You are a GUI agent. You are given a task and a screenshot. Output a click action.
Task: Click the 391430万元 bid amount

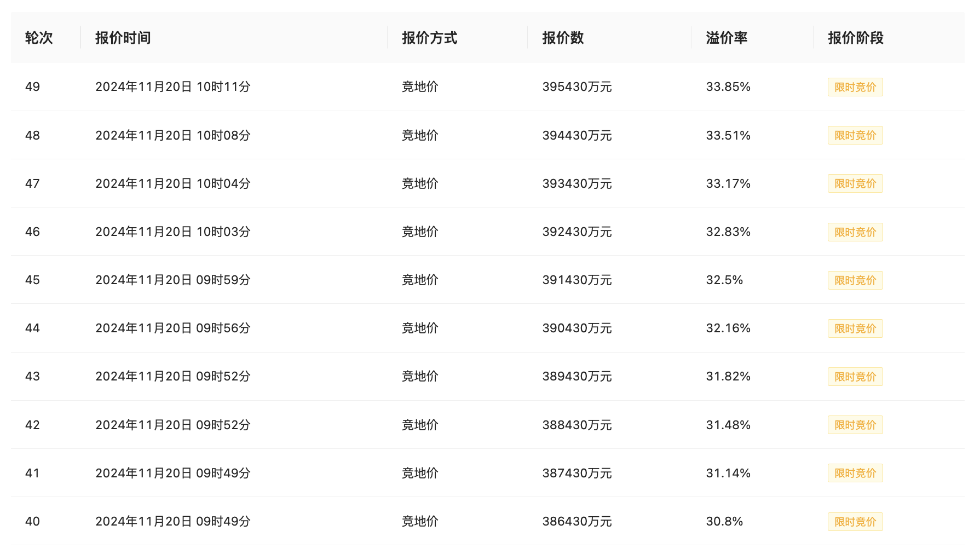[x=577, y=280]
